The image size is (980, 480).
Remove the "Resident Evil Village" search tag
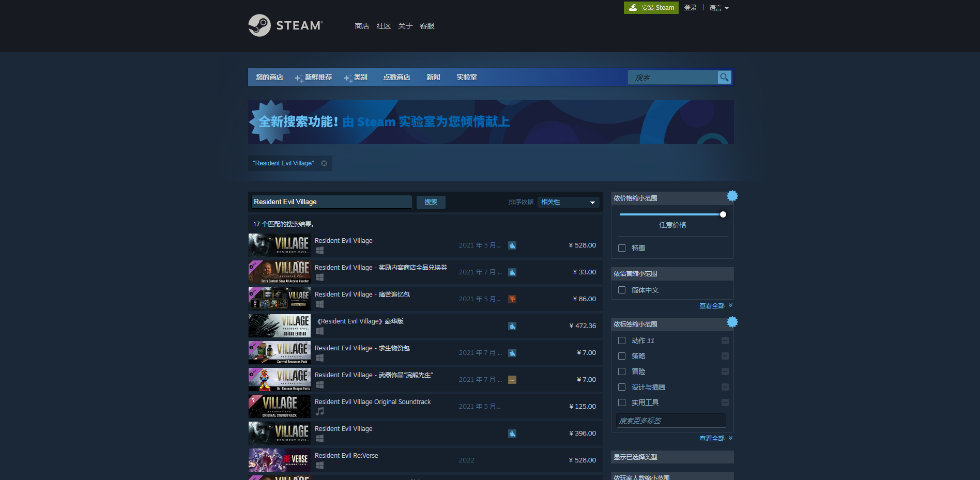(x=324, y=163)
